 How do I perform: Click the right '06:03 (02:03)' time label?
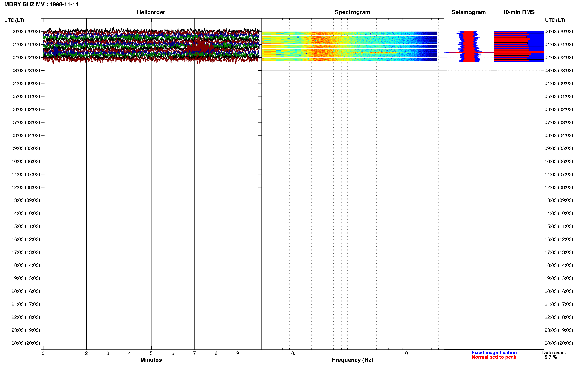click(x=559, y=109)
